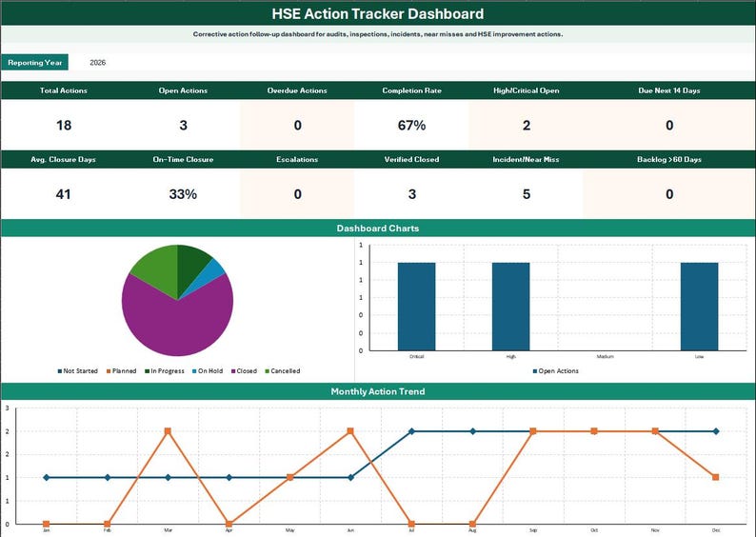Viewport: 756px width, 537px height.
Task: Click the Medium axis label in bar chart
Action: pyautogui.click(x=606, y=357)
